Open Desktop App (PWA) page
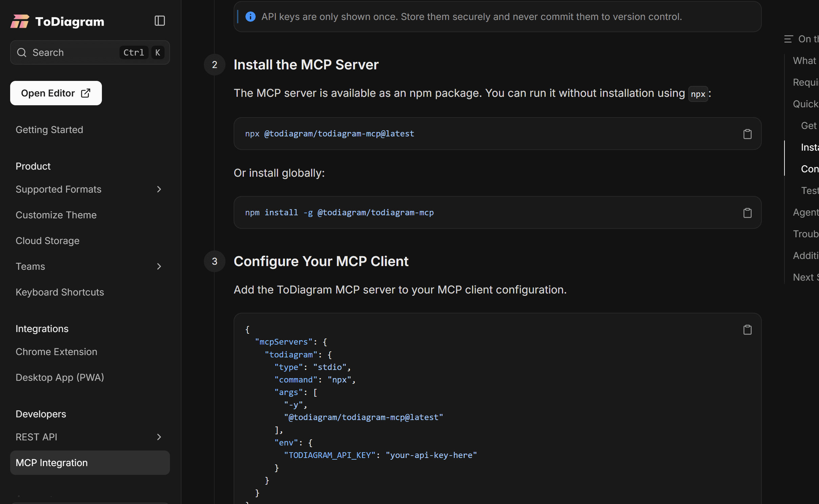Image resolution: width=819 pixels, height=504 pixels. point(60,377)
